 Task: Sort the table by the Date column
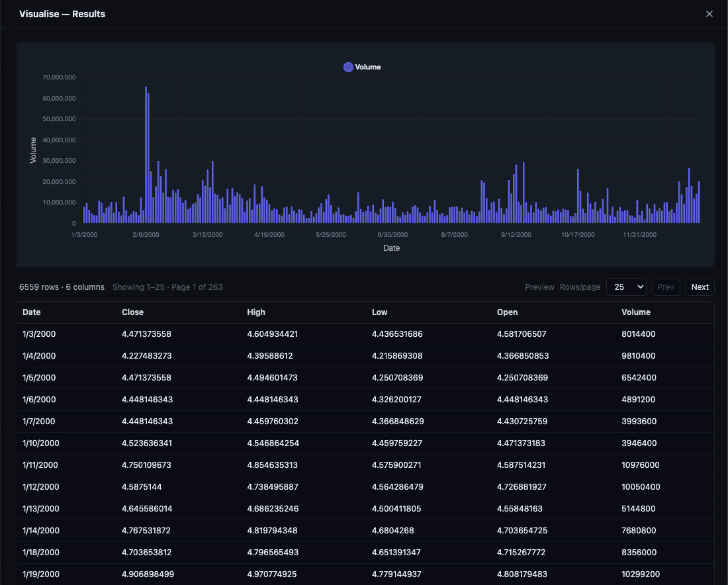tap(31, 312)
